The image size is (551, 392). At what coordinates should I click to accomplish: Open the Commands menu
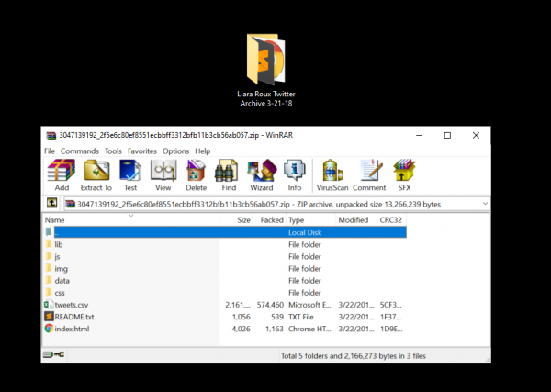(x=80, y=151)
